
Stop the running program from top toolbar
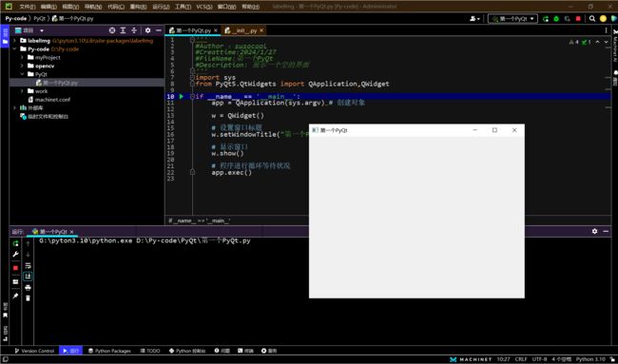click(x=578, y=18)
